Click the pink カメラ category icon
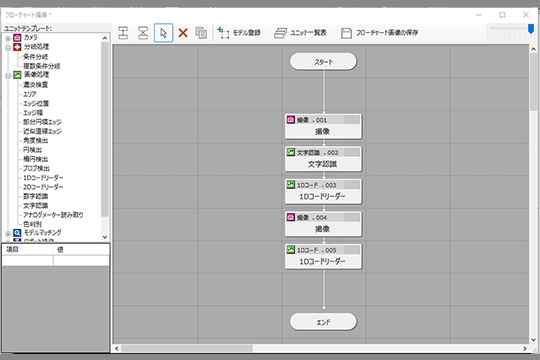 pos(17,38)
